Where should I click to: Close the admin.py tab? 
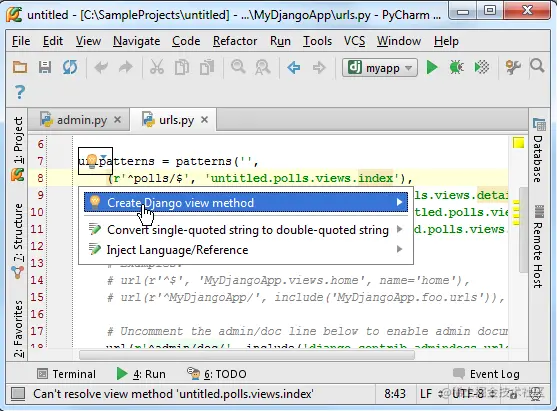point(118,120)
